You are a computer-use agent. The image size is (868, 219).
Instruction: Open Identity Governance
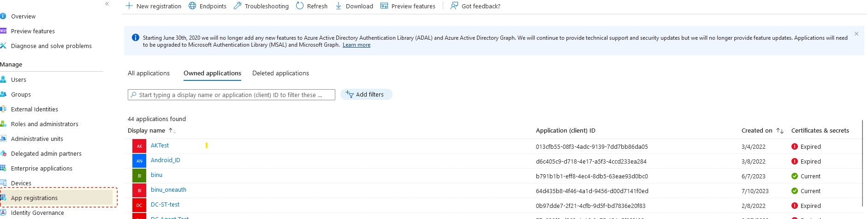(x=37, y=213)
